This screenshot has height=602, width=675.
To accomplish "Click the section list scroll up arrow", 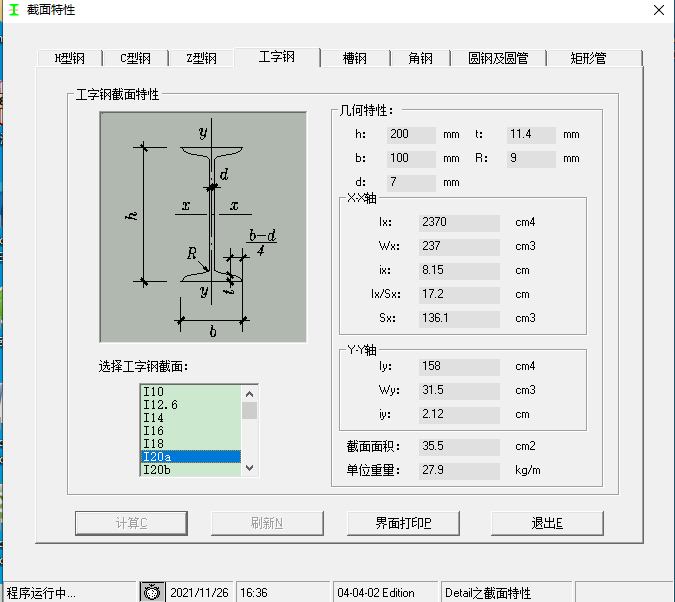I will [250, 394].
